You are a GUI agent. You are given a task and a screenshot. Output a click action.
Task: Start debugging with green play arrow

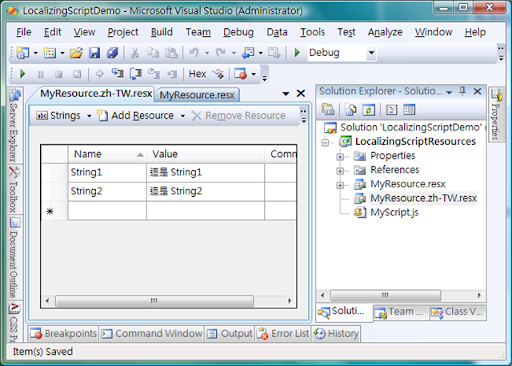click(297, 52)
